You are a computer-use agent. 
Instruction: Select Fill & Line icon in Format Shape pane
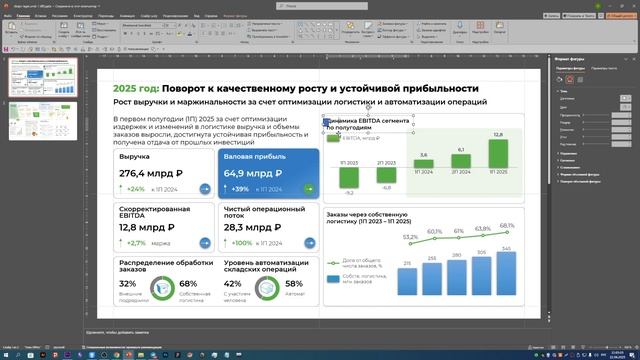pos(560,80)
